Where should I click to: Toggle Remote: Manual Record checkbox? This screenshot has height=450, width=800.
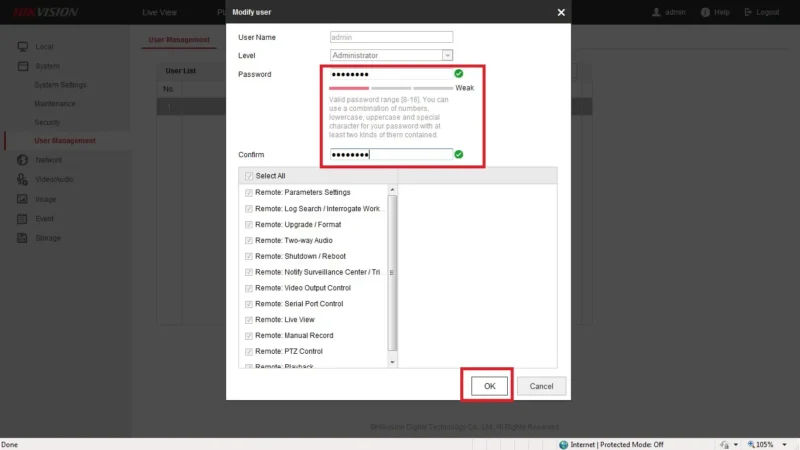coord(248,336)
